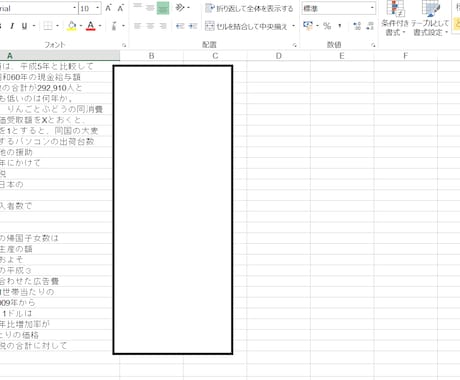Expand the underline style dropdown arrow

(34, 26)
